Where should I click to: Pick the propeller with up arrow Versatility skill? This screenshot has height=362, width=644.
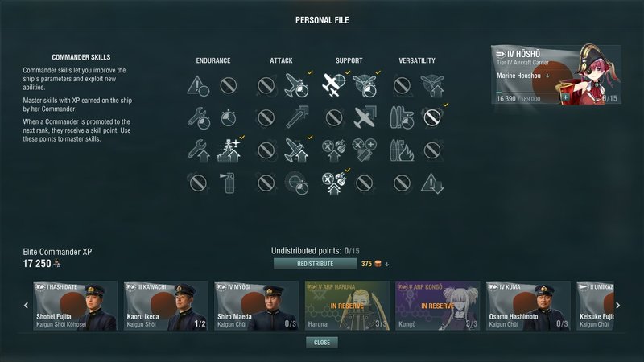pos(432,85)
